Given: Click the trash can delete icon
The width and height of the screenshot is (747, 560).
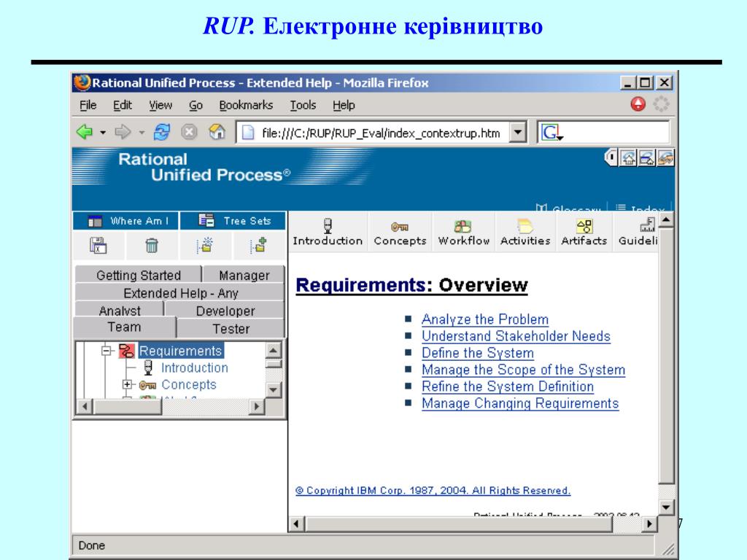Looking at the screenshot, I should [x=152, y=246].
